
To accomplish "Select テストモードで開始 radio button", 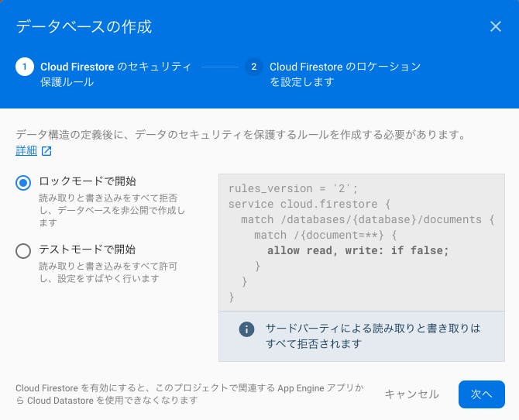I will tap(23, 251).
